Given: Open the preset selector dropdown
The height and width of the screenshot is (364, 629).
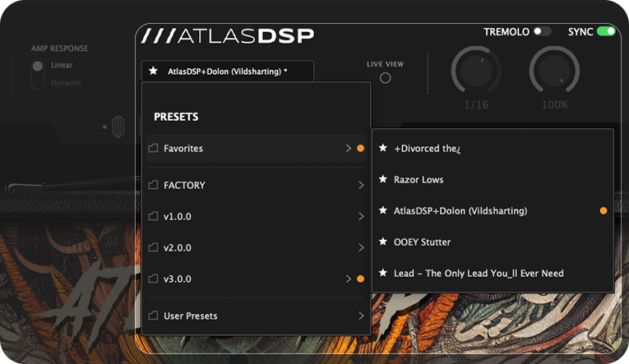Looking at the screenshot, I should pyautogui.click(x=228, y=71).
